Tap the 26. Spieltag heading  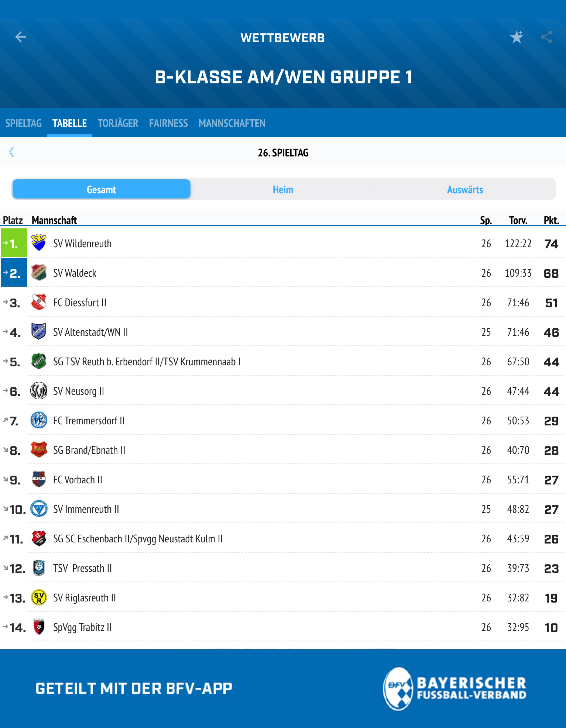click(x=283, y=153)
